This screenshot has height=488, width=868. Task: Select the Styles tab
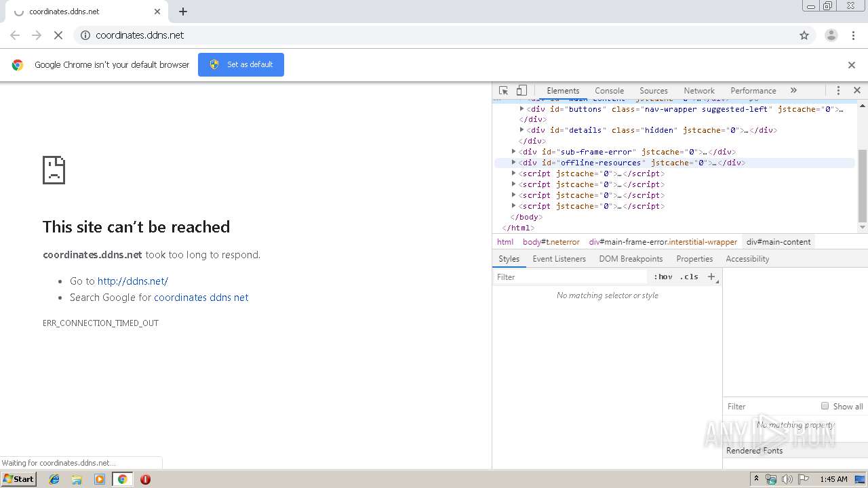(x=509, y=259)
